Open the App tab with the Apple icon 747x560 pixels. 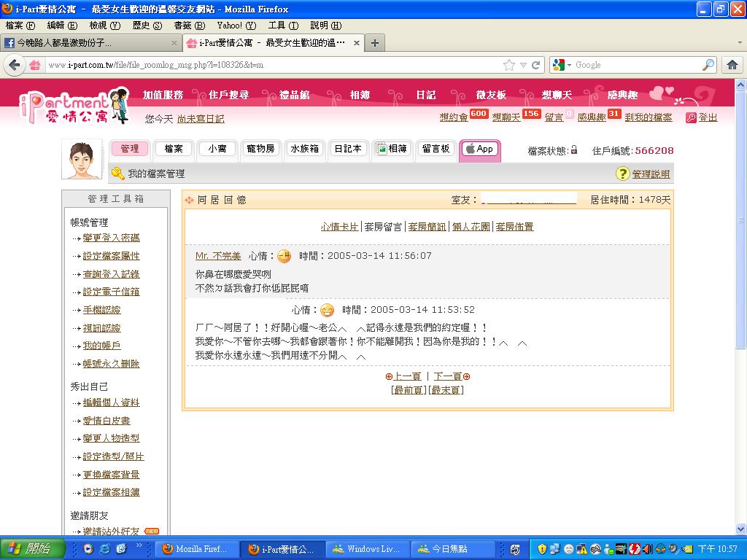pyautogui.click(x=479, y=149)
